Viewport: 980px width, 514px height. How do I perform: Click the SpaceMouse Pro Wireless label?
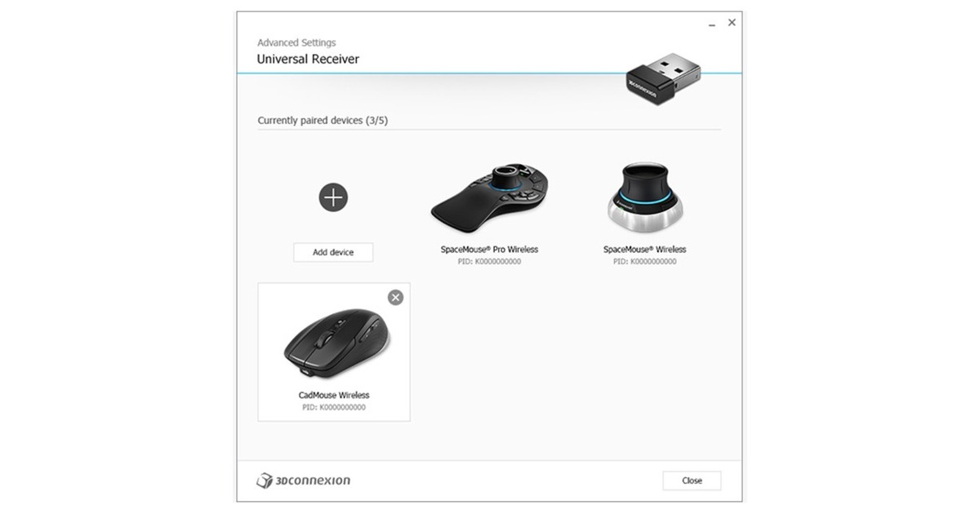(489, 250)
